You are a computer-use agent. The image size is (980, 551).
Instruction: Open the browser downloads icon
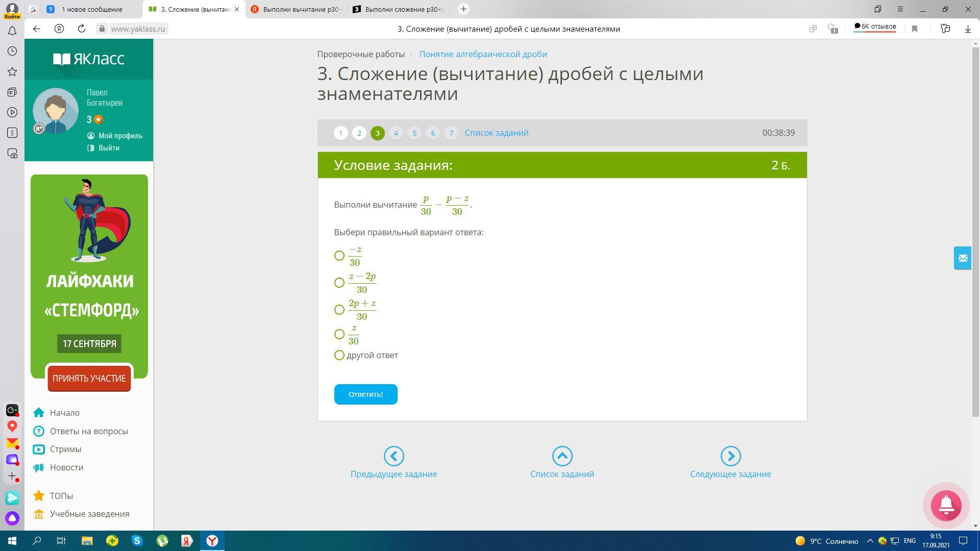pyautogui.click(x=967, y=29)
